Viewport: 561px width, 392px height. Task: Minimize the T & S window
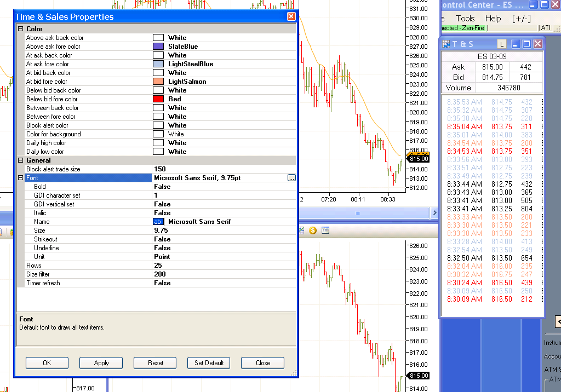point(516,44)
